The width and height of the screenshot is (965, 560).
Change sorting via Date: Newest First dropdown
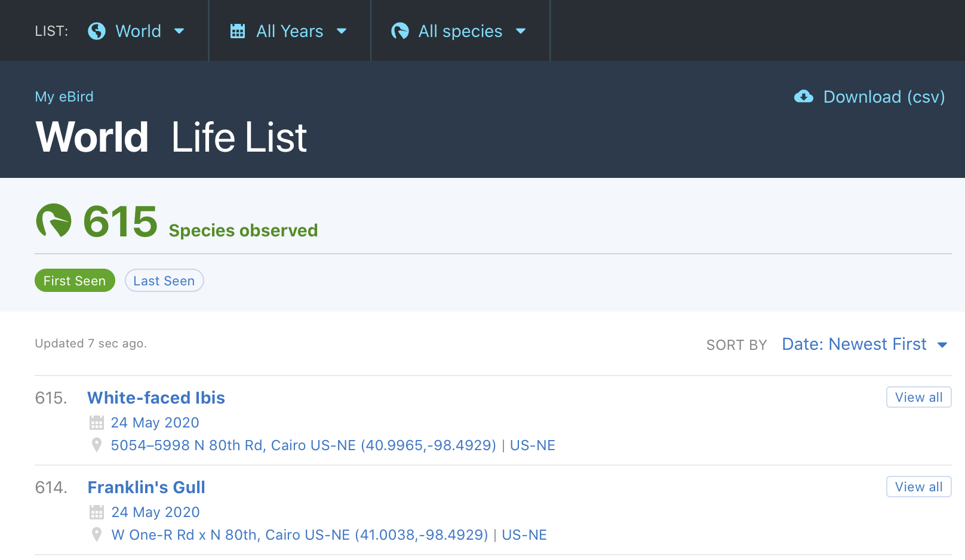point(854,344)
